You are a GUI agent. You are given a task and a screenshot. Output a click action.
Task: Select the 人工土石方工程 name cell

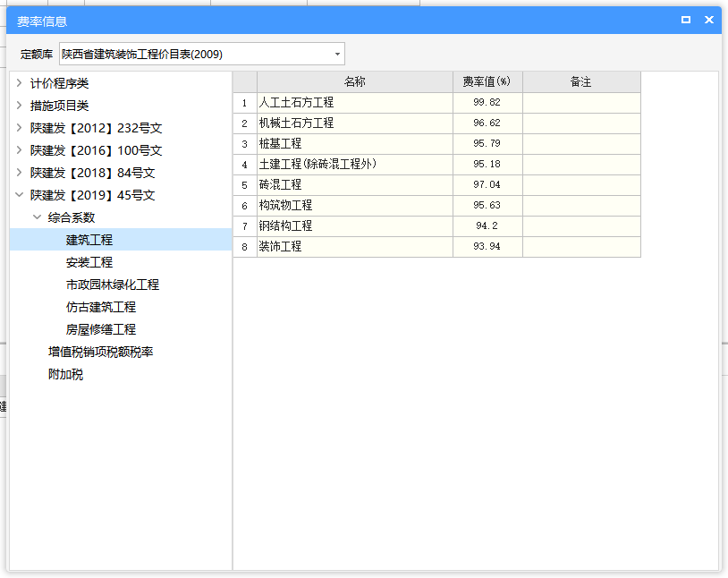tap(355, 102)
